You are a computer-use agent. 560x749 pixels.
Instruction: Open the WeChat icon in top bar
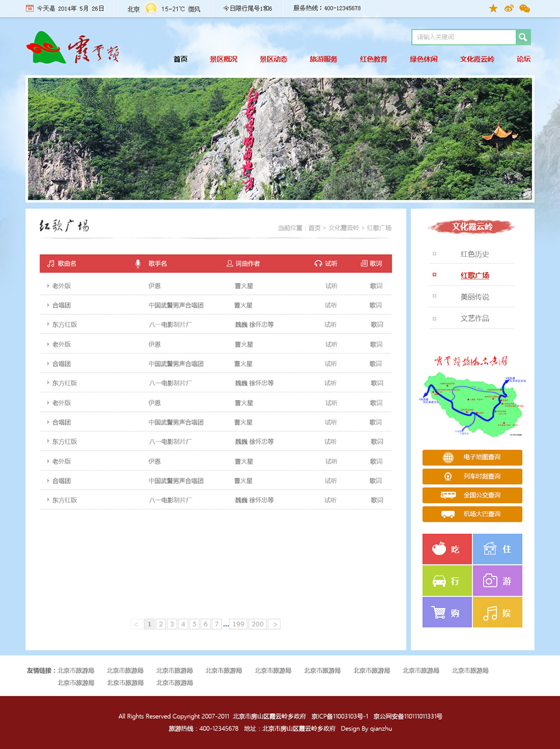(x=524, y=8)
